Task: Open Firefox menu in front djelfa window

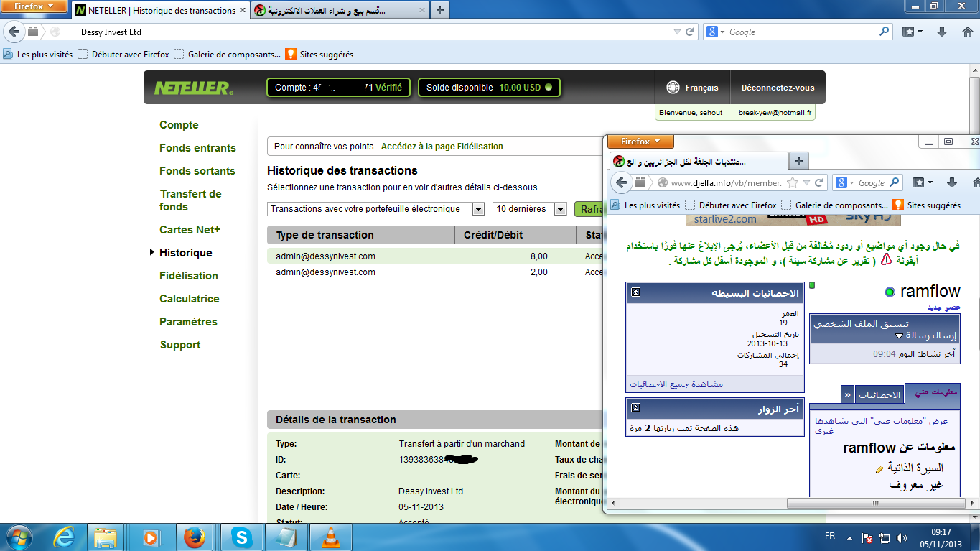Action: [x=640, y=142]
